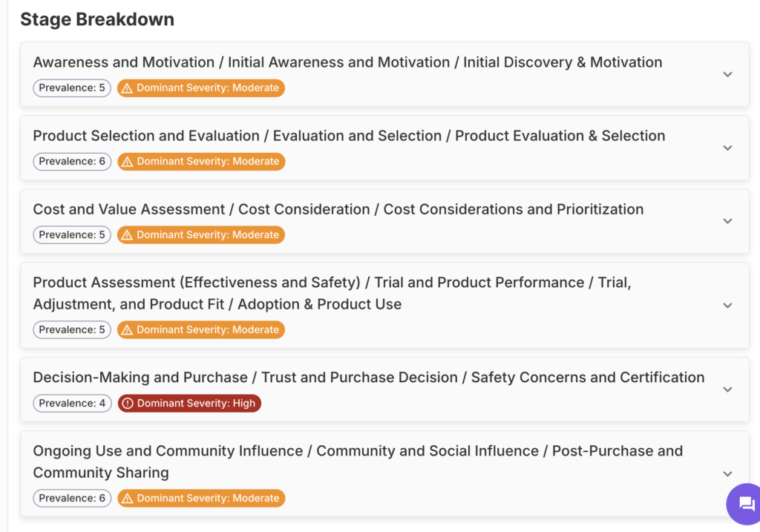Expand the Product Selection and Evaluation chevron

[727, 148]
